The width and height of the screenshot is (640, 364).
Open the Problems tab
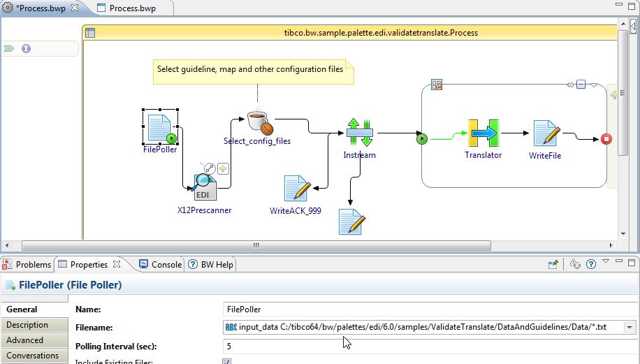27,264
